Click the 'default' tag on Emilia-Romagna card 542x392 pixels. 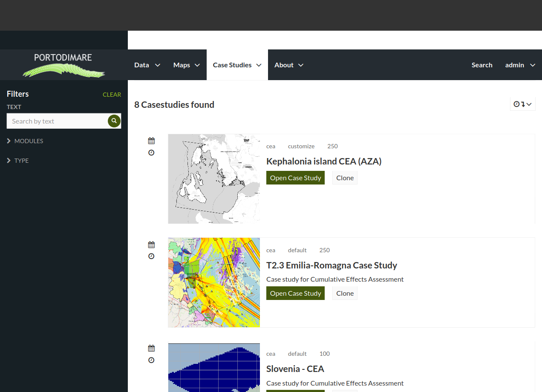coord(297,250)
